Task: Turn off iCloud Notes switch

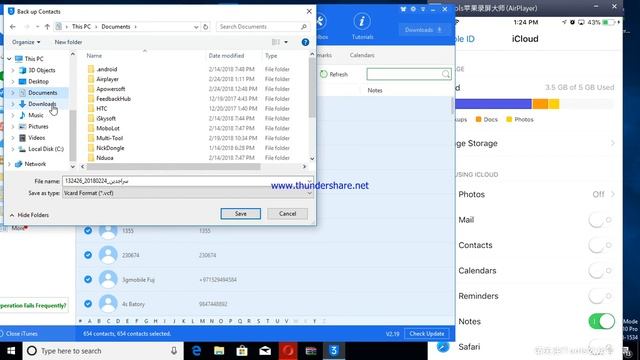Action: coord(602,321)
